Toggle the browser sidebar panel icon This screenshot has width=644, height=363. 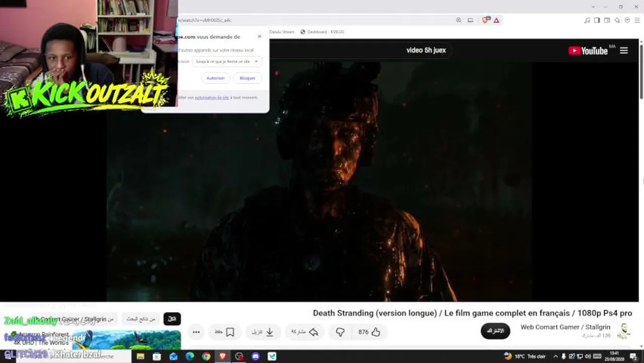pyautogui.click(x=597, y=20)
